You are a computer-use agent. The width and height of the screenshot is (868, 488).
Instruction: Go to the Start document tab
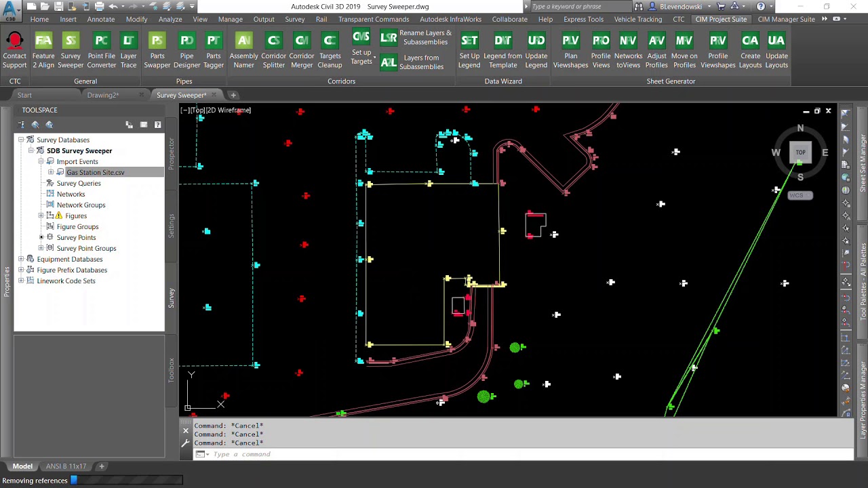click(x=24, y=95)
